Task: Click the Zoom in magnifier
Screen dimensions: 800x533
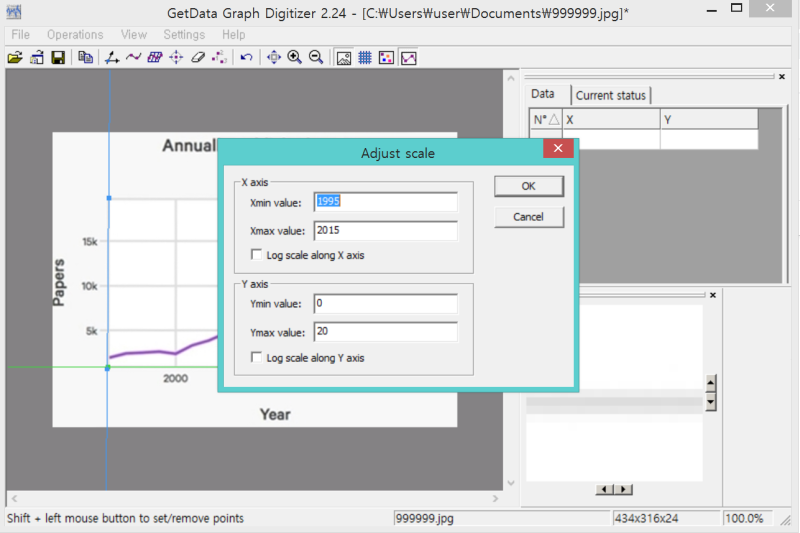Action: (x=294, y=58)
